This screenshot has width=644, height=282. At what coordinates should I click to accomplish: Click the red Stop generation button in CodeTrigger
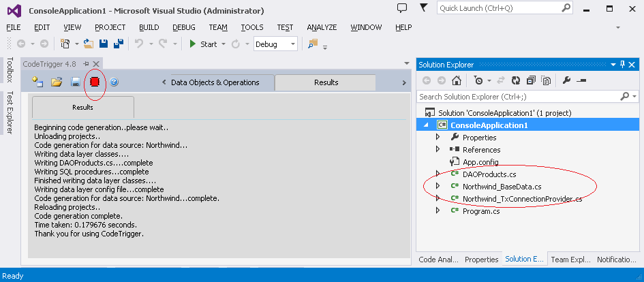[95, 82]
